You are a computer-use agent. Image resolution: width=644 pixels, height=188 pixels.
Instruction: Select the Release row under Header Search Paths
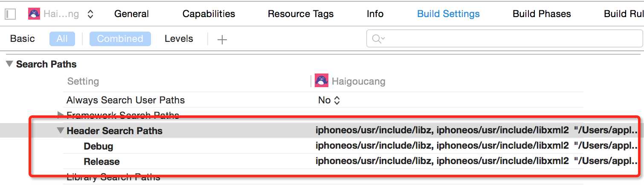(102, 162)
